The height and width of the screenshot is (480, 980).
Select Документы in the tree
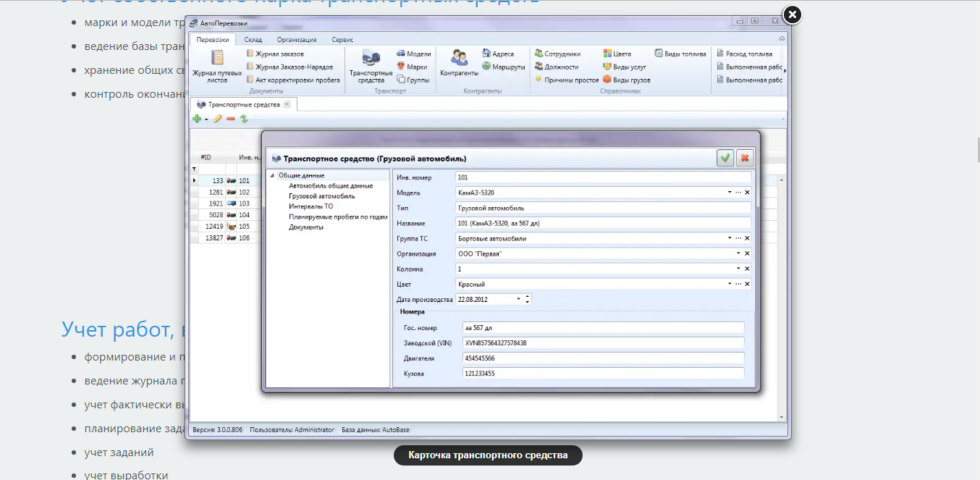(305, 227)
